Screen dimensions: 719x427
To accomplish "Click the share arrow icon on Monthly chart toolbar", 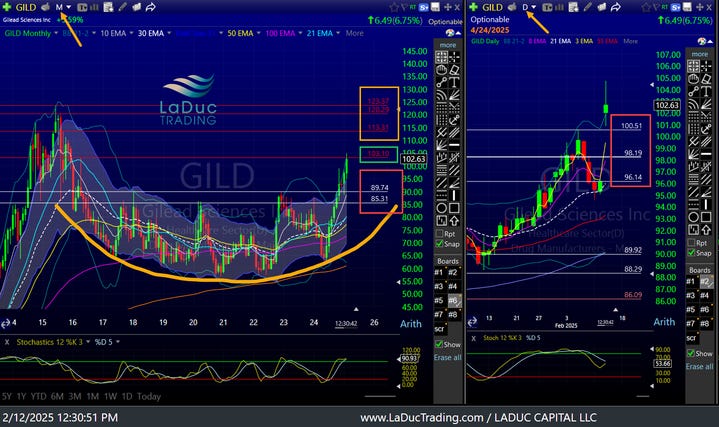I will (150, 7).
